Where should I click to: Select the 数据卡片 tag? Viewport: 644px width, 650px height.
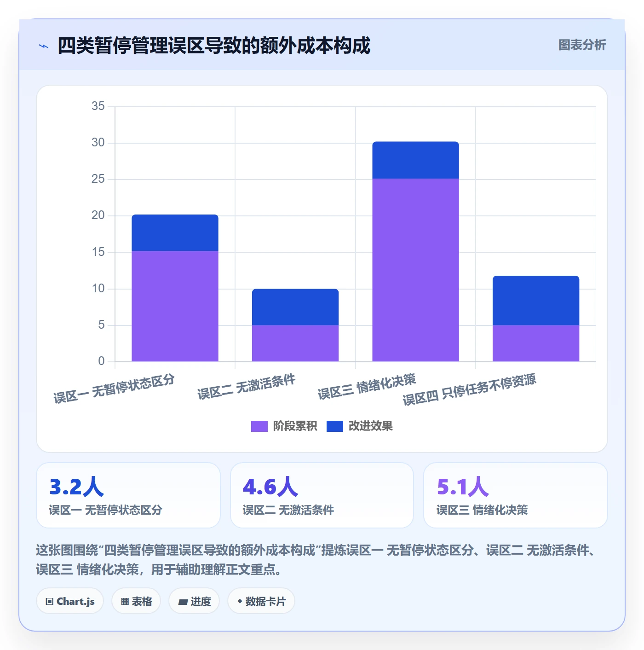point(261,601)
